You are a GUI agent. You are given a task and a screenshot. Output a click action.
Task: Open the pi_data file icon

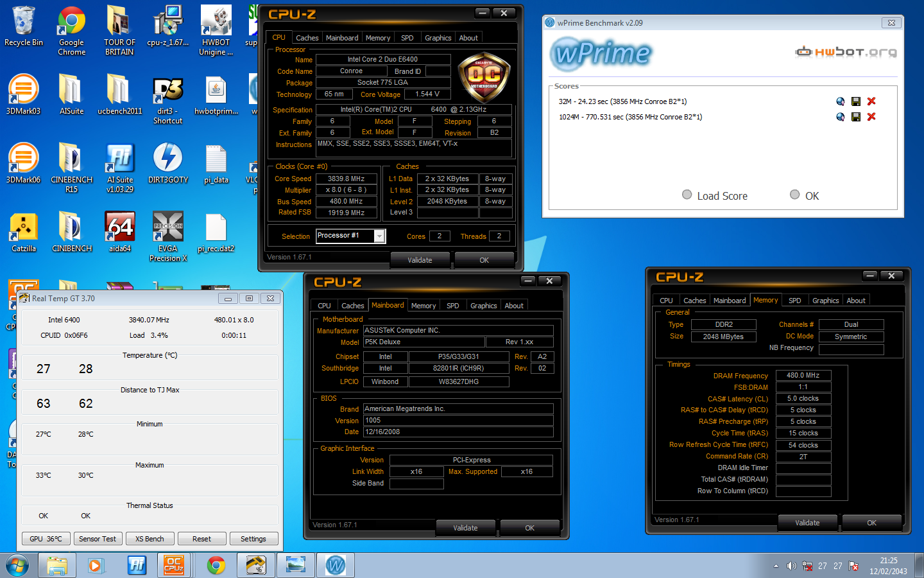click(216, 163)
